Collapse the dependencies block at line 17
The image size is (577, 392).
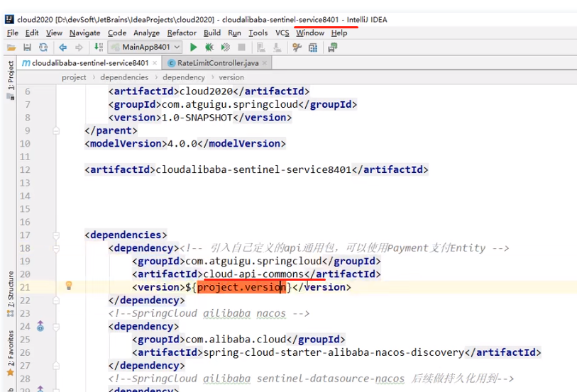pyautogui.click(x=56, y=235)
